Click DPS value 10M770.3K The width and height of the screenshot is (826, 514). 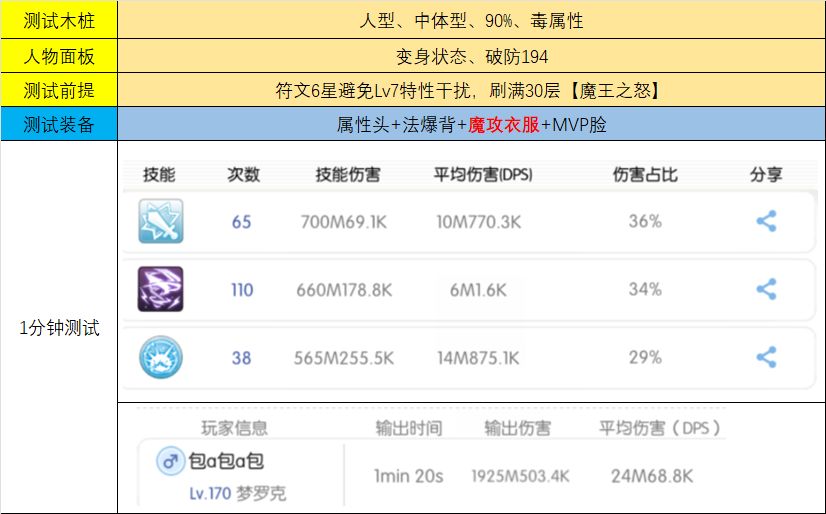pos(478,222)
